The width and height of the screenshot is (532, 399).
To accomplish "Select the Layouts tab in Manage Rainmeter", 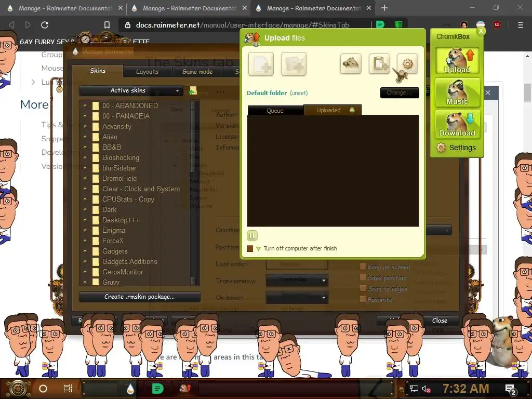I will coord(147,72).
